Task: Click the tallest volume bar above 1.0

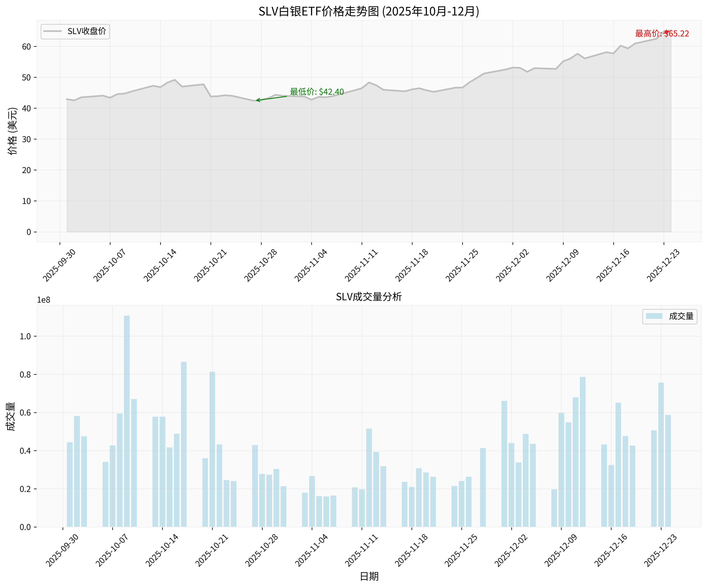Action: point(127,421)
